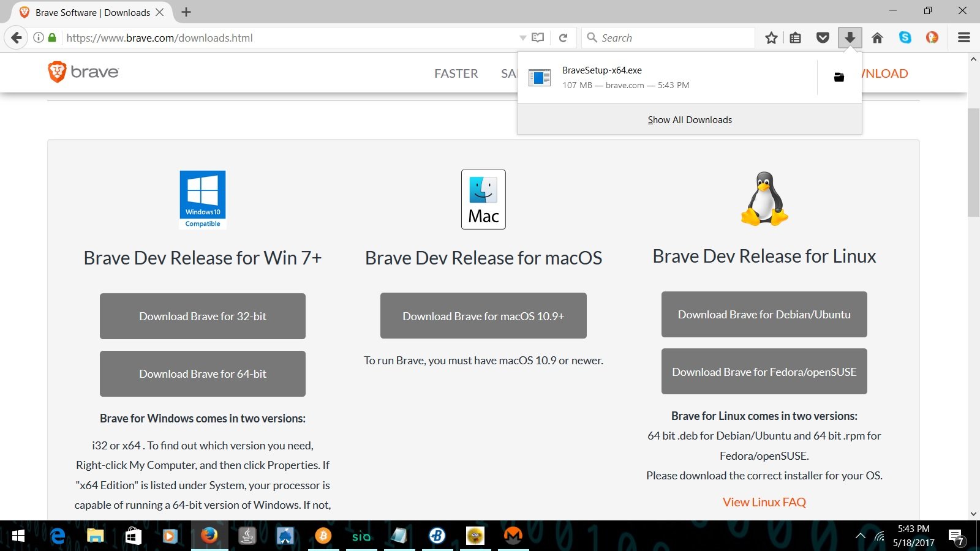The width and height of the screenshot is (980, 551).
Task: Toggle Reader View icon in address bar
Action: pos(538,38)
